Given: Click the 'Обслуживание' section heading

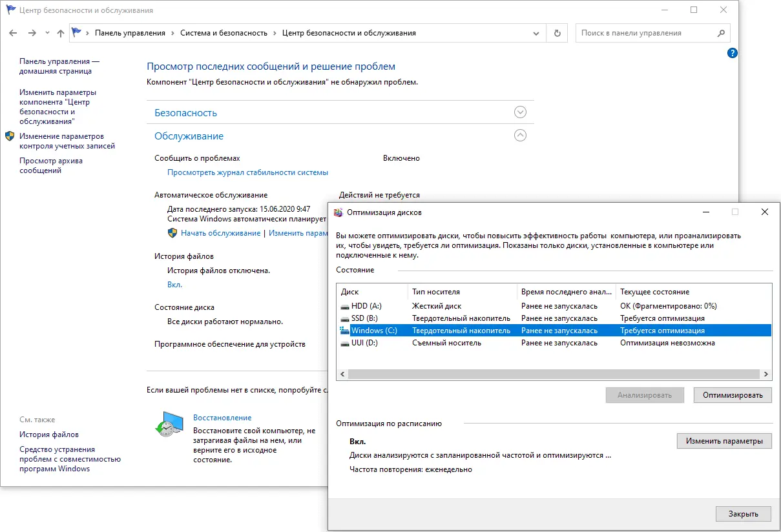Looking at the screenshot, I should 189,136.
